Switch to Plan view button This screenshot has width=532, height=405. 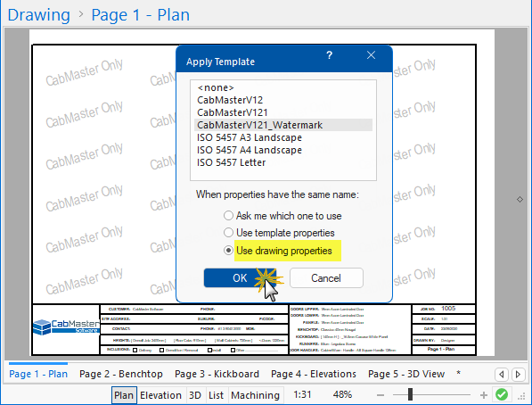tap(124, 395)
